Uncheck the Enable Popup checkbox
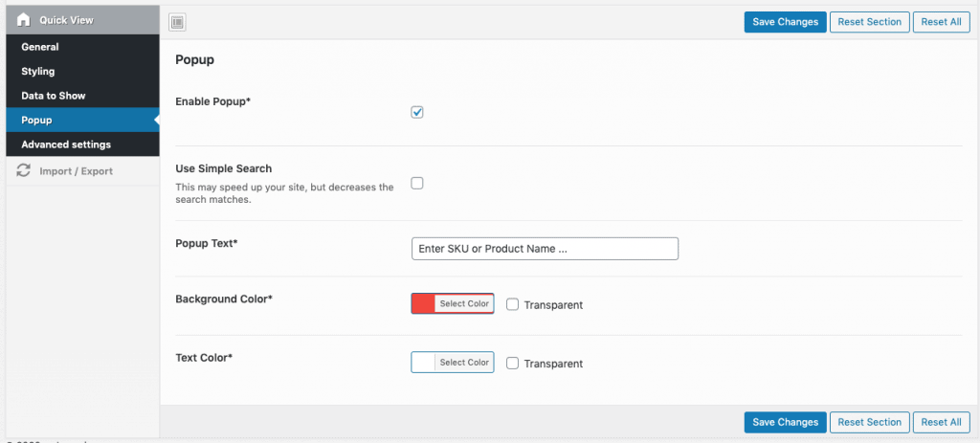980x443 pixels. coord(417,113)
